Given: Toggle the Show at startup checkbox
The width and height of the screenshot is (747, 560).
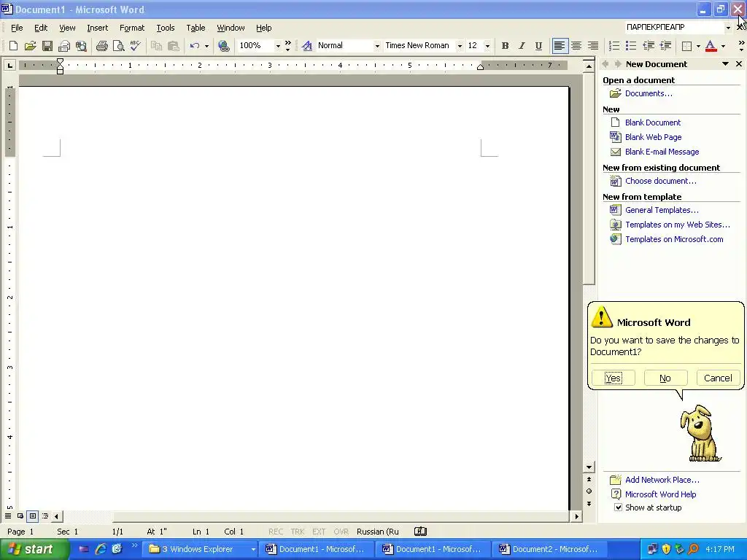Looking at the screenshot, I should click(618, 507).
